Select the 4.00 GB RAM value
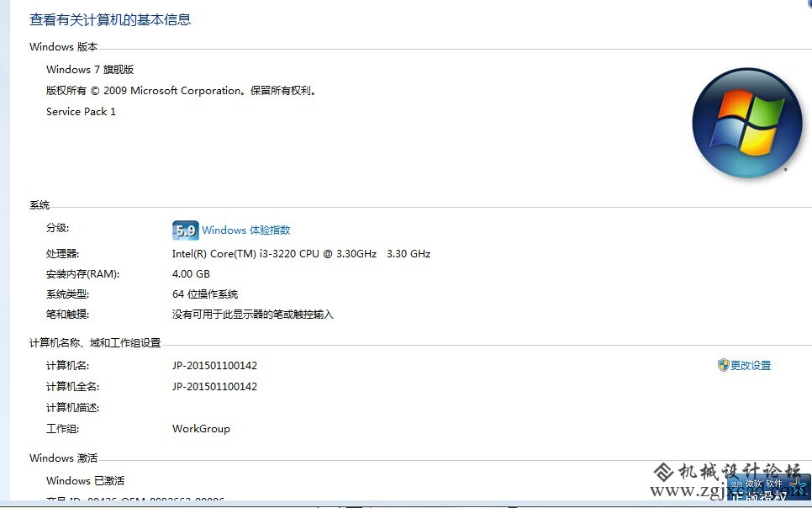 tap(191, 273)
